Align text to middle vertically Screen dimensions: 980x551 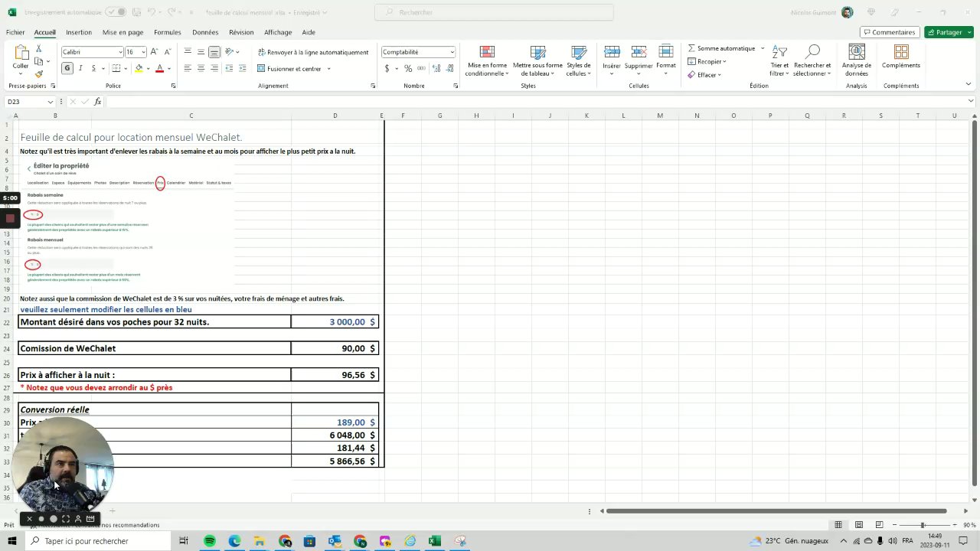(x=201, y=52)
